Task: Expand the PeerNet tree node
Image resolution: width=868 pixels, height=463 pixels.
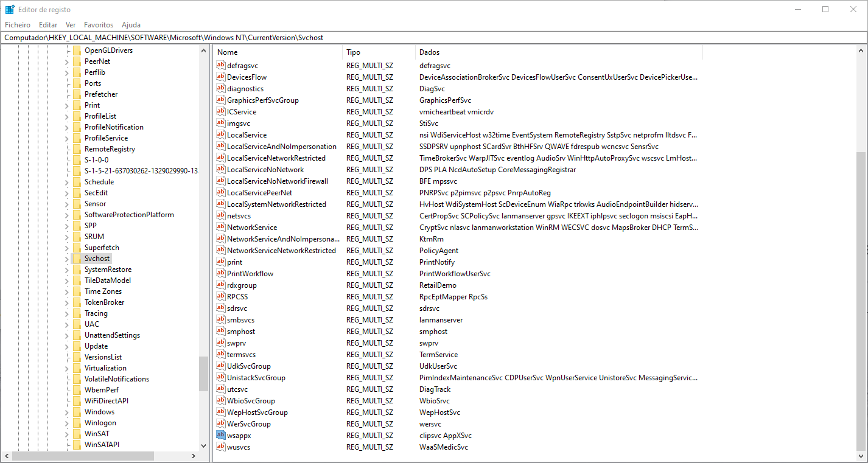Action: pyautogui.click(x=66, y=61)
